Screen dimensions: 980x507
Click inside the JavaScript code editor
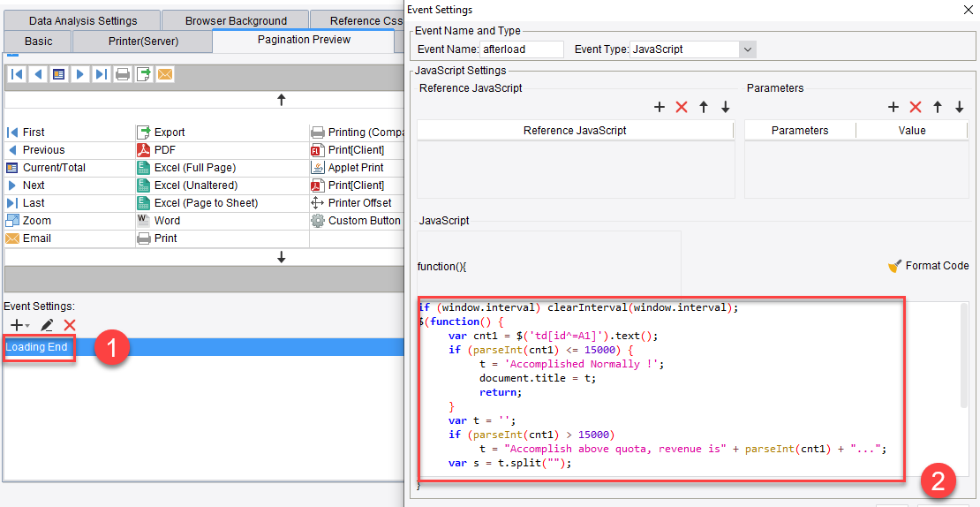pyautogui.click(x=688, y=390)
